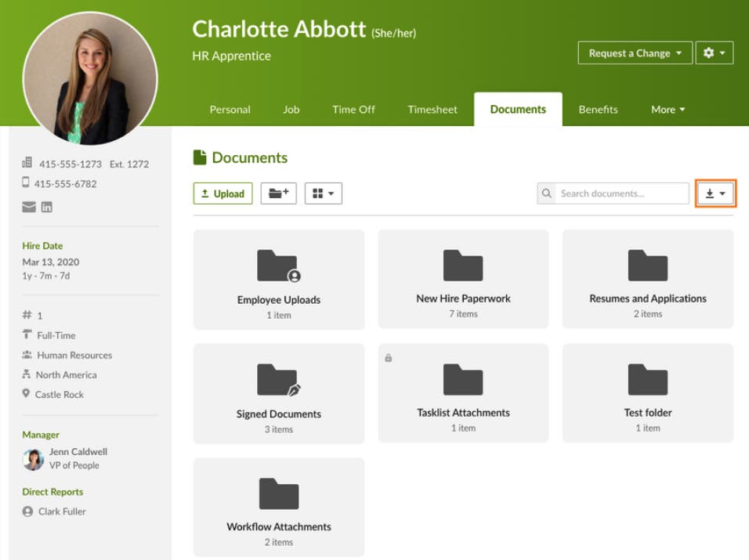Expand the grid view layout dropdown
This screenshot has width=749, height=560.
(324, 193)
